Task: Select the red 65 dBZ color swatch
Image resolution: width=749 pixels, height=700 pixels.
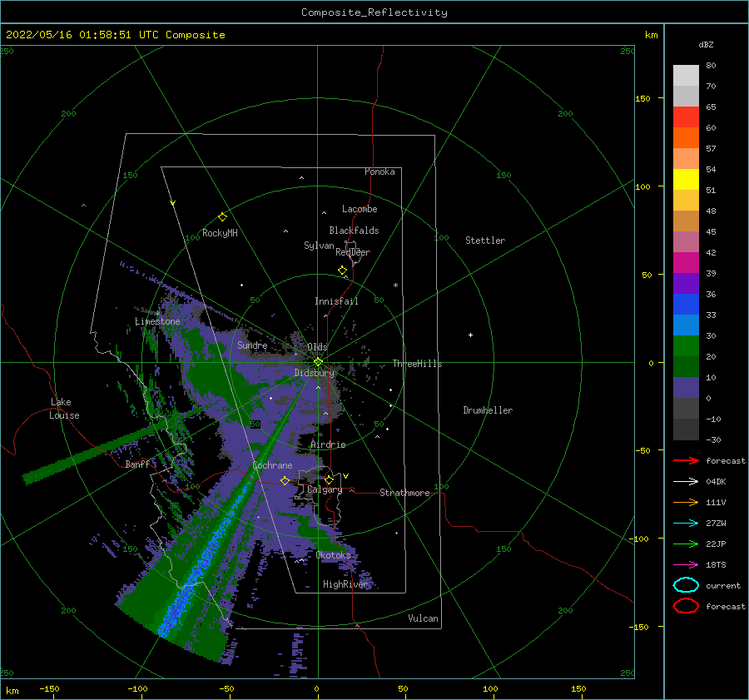Action: pyautogui.click(x=686, y=117)
